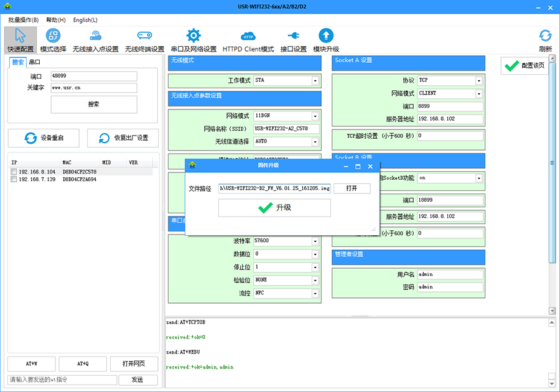Open 接口设置 plug icon

tap(293, 35)
